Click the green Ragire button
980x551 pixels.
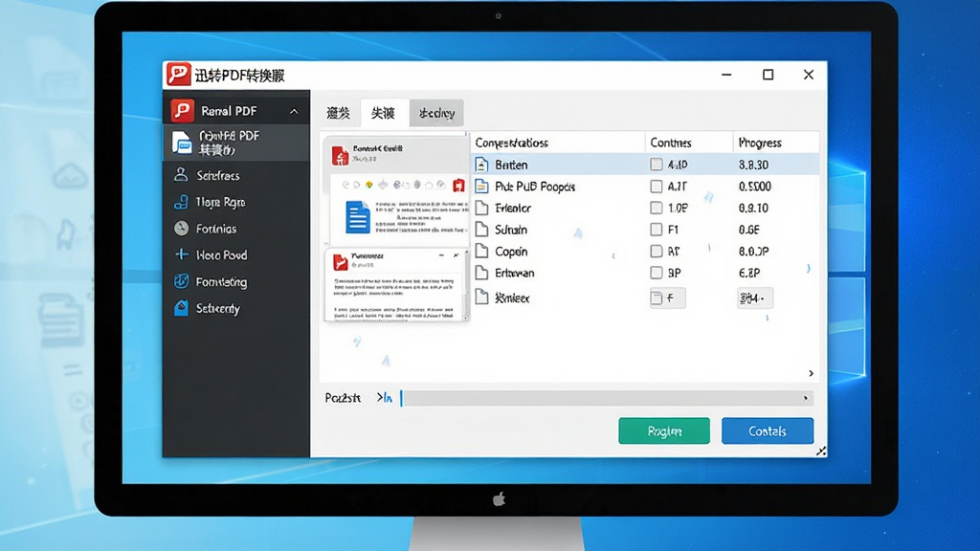[x=664, y=431]
